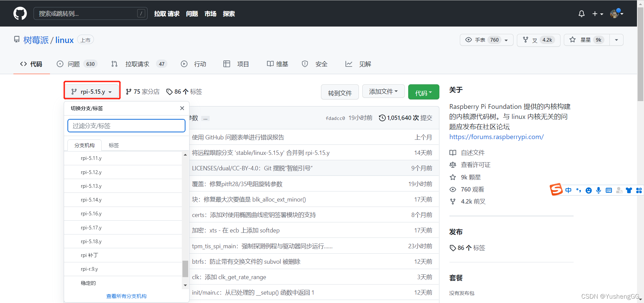
Task: Open commit hash fdadcc0
Action: (335, 118)
